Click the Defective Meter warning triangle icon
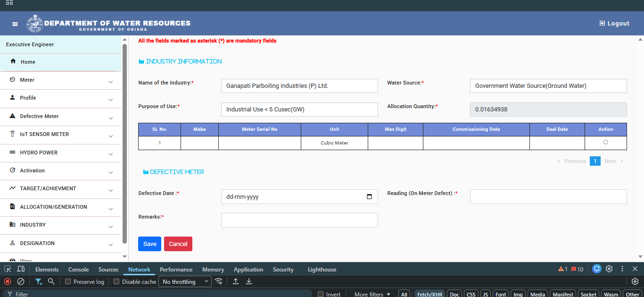Screen dimensions: 644x297 12,116
